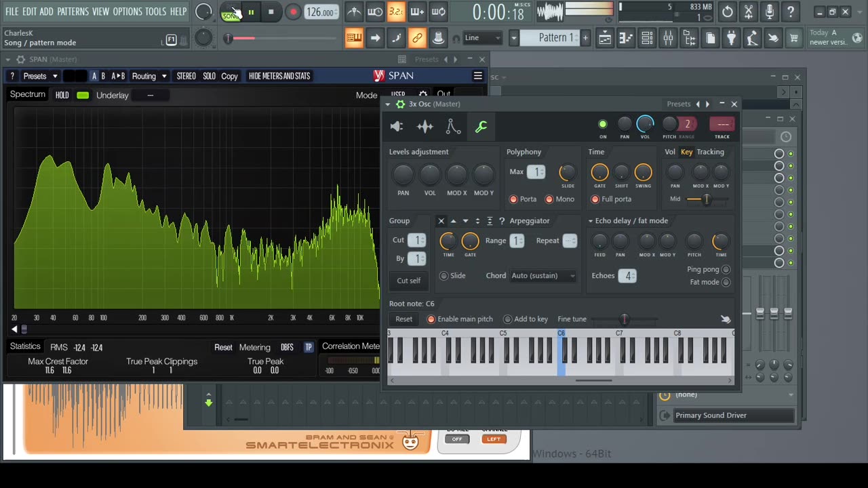Click SPAN Copy button
This screenshot has height=488, width=868.
click(229, 76)
